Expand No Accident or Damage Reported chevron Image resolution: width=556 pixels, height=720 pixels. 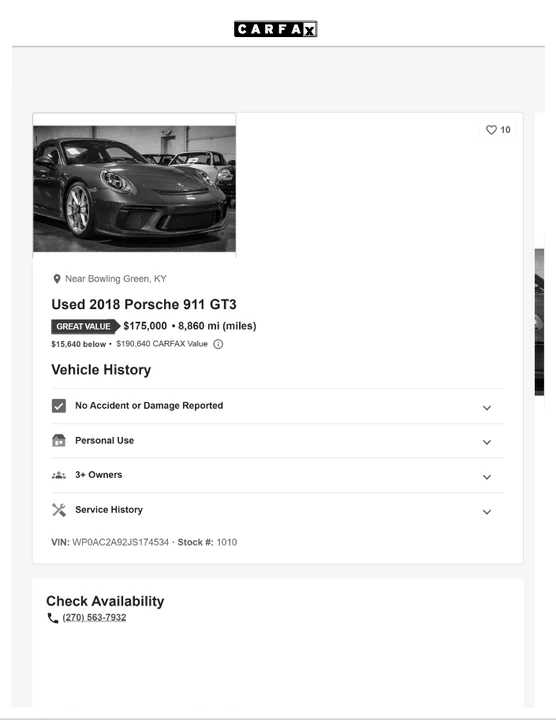[x=487, y=408]
